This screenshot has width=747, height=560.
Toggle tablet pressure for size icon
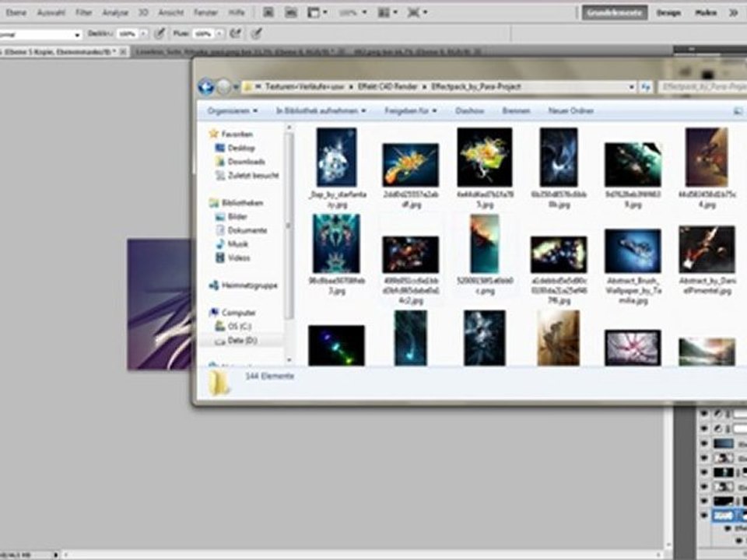pyautogui.click(x=257, y=33)
